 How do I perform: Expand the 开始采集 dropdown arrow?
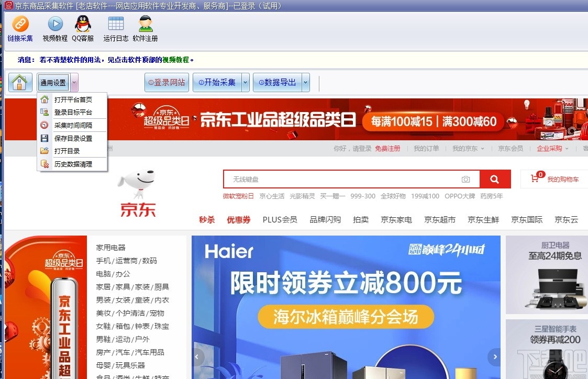(x=245, y=82)
